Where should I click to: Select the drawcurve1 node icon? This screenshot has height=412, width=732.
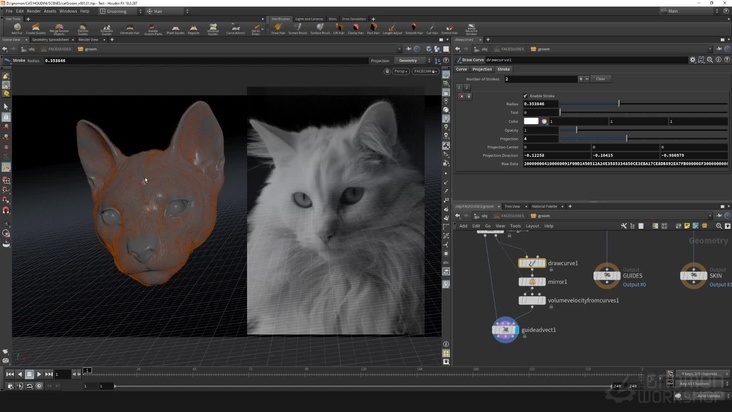pos(531,263)
